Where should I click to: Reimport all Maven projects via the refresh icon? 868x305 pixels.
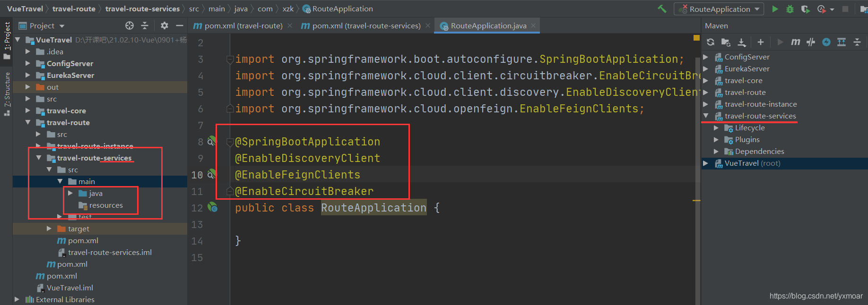point(711,42)
